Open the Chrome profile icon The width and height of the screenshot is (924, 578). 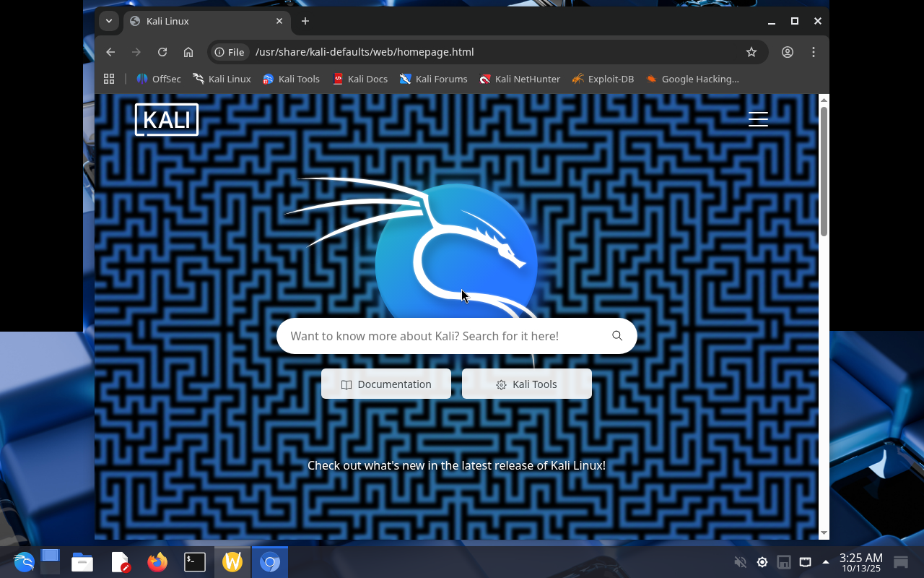tap(788, 52)
